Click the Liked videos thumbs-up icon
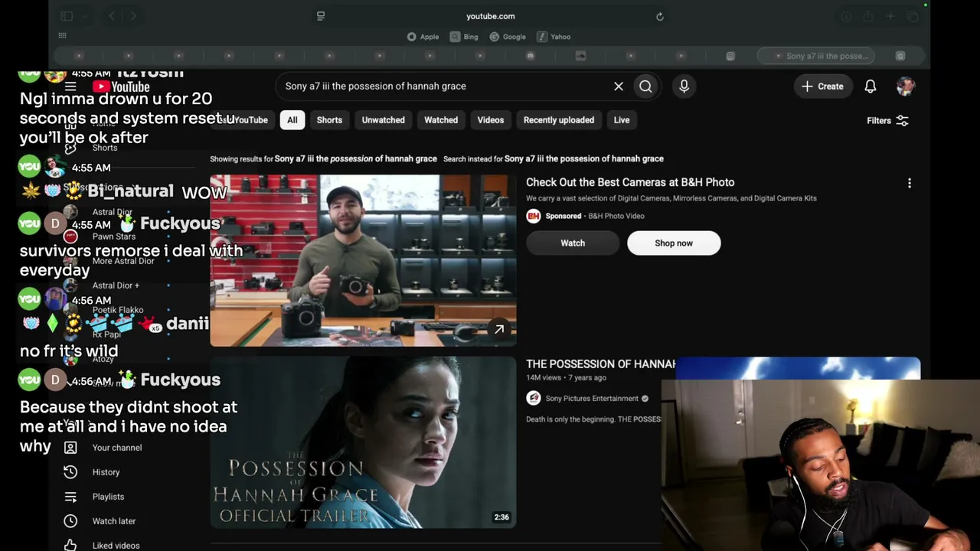The width and height of the screenshot is (980, 551). coord(70,545)
